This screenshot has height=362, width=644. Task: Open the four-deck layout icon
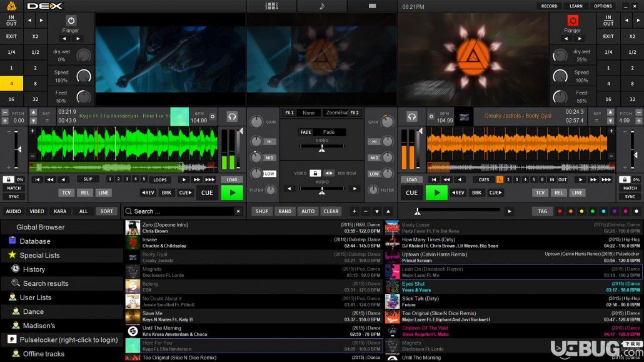click(271, 6)
